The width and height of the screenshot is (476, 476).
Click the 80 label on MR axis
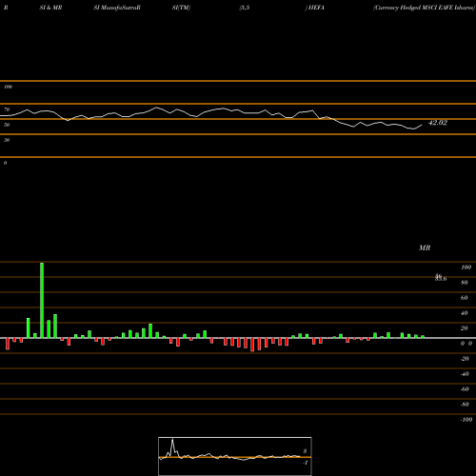click(465, 283)
